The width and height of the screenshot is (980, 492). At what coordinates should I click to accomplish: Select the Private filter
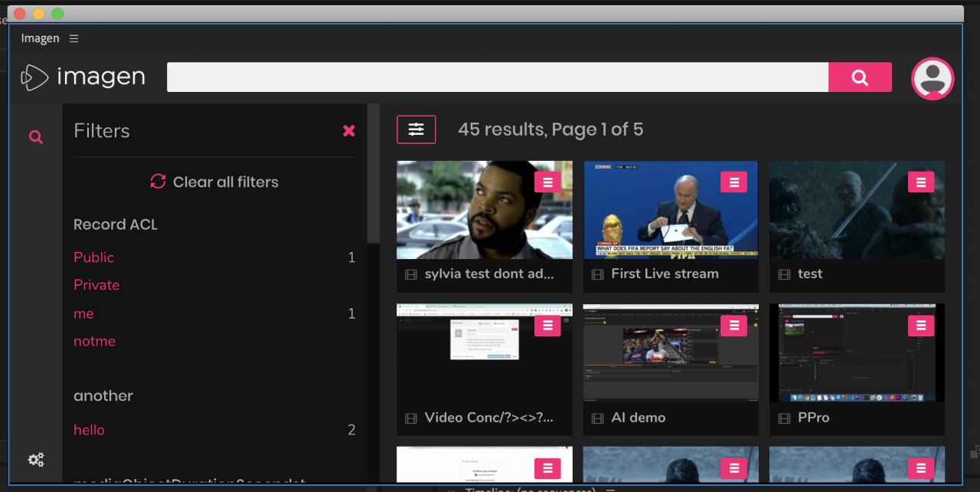(x=96, y=285)
